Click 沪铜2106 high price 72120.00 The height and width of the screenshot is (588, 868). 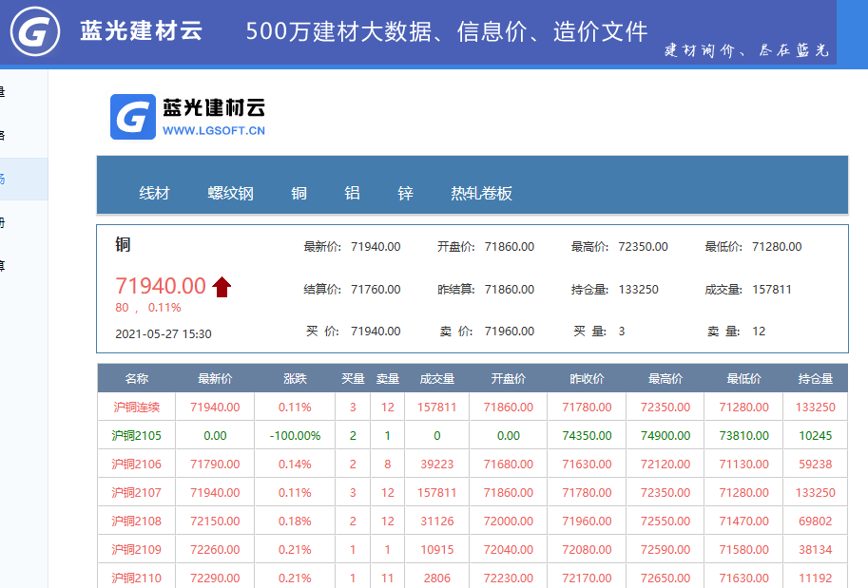(665, 465)
